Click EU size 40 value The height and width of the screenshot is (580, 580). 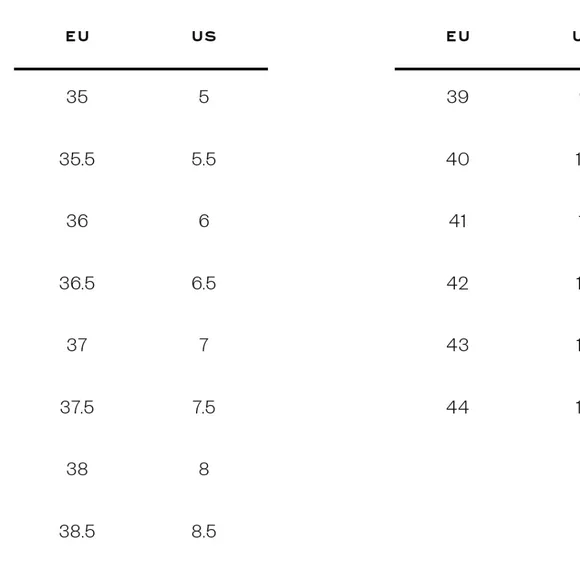458,159
